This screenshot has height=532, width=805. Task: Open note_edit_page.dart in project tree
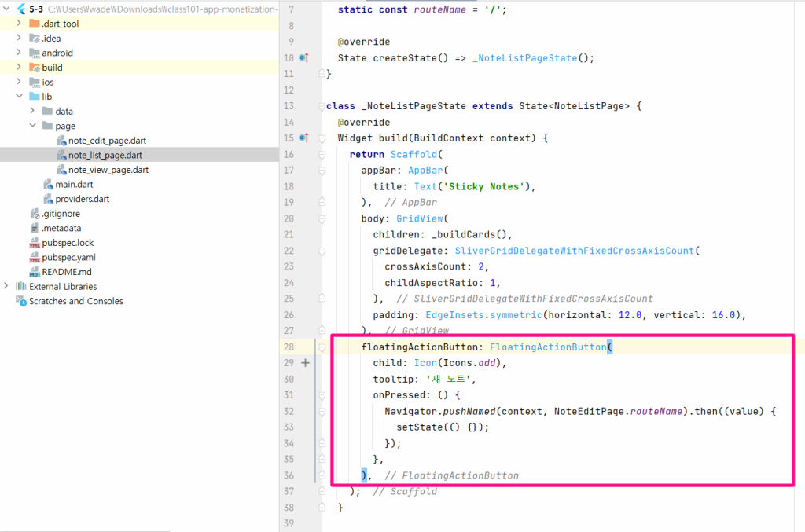click(x=107, y=141)
